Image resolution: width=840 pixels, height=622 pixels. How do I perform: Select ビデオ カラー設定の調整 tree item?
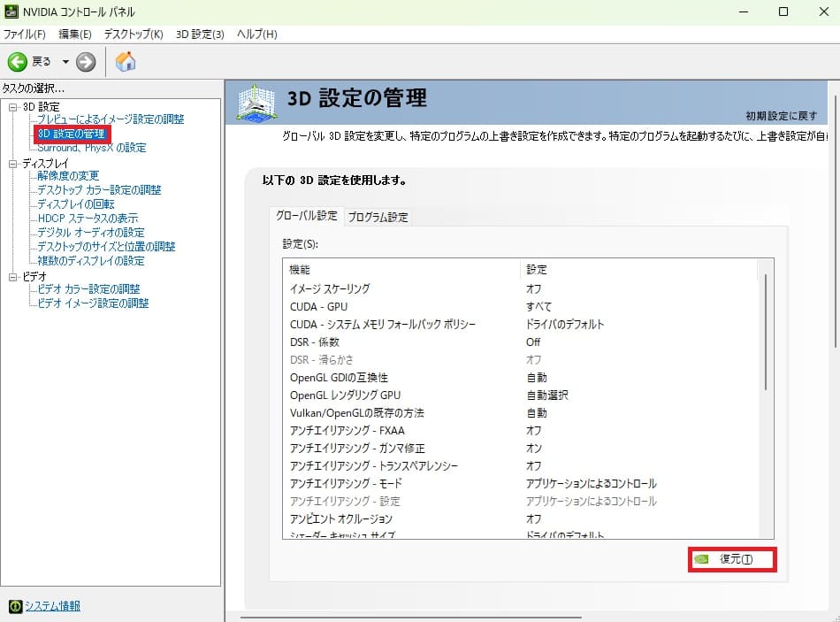(x=88, y=289)
